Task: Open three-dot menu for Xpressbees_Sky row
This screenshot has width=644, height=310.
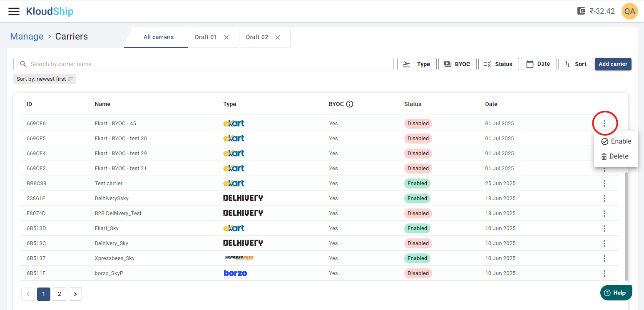Action: (604, 258)
